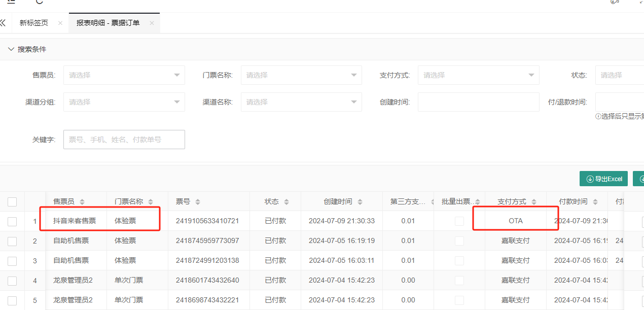Check the select-all checkbox in table header

(12, 201)
